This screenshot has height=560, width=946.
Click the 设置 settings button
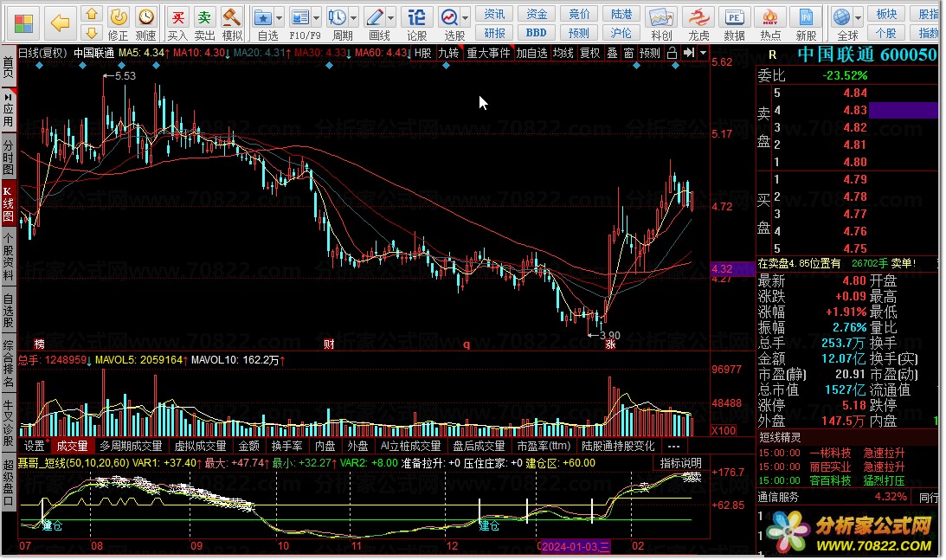click(x=35, y=446)
